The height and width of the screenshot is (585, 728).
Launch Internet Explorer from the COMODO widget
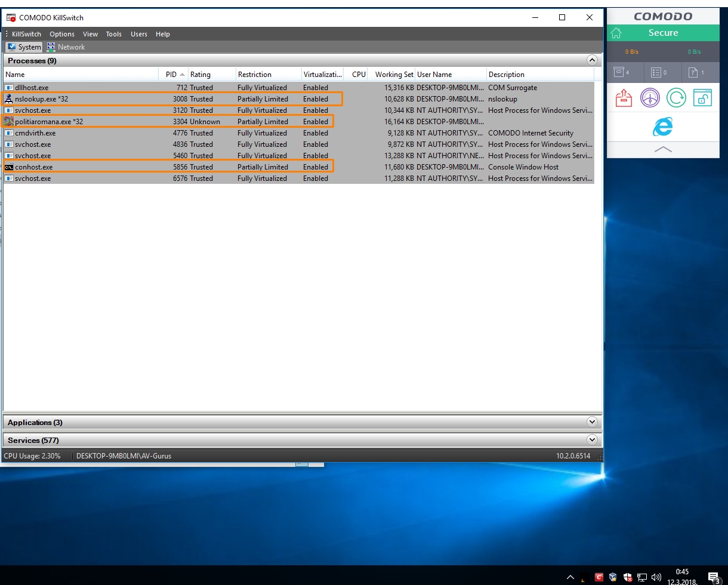tap(663, 127)
